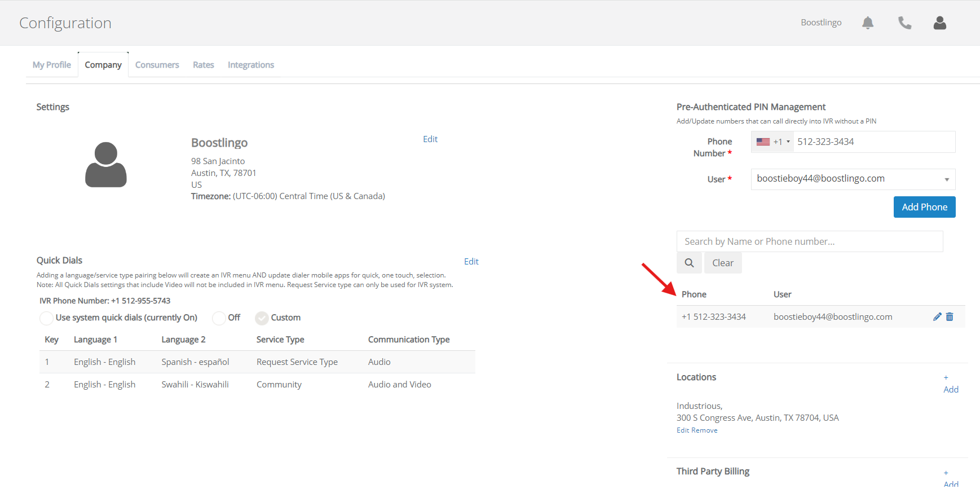Click the 'Service Type' column header

pyautogui.click(x=280, y=340)
